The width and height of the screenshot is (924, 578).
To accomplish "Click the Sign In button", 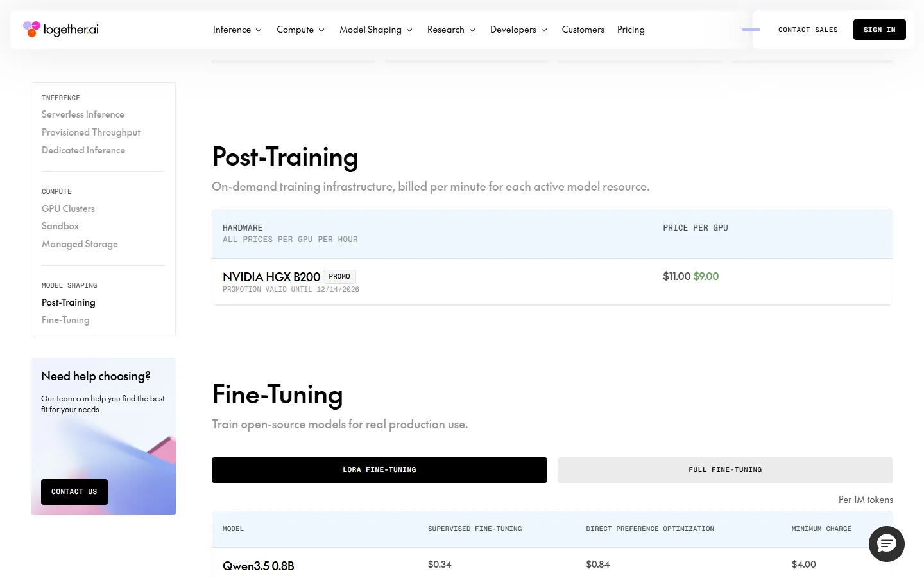I will pos(880,30).
